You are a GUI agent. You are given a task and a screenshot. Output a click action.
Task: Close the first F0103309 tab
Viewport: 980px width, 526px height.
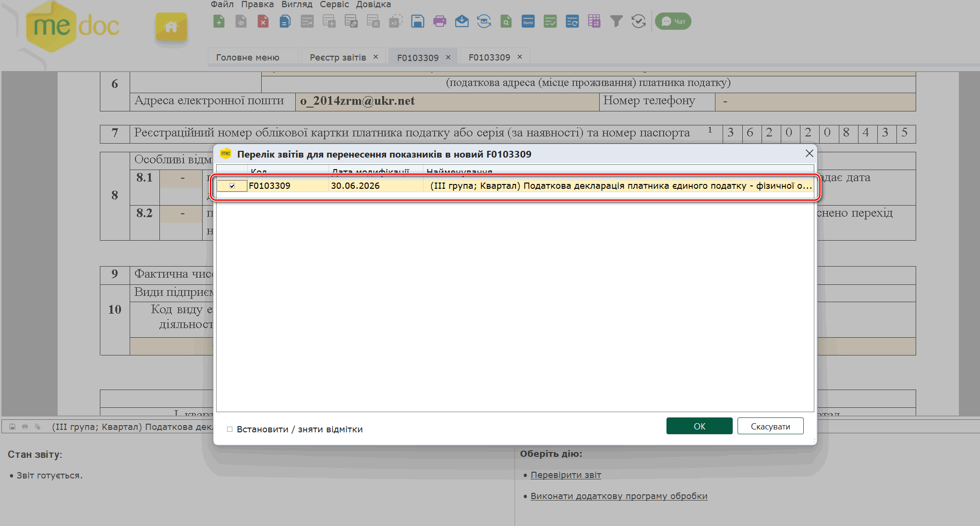[448, 57]
